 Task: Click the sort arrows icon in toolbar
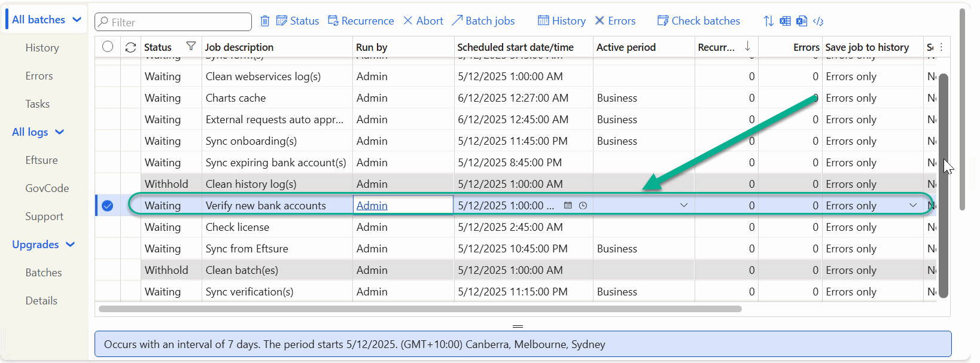(769, 22)
